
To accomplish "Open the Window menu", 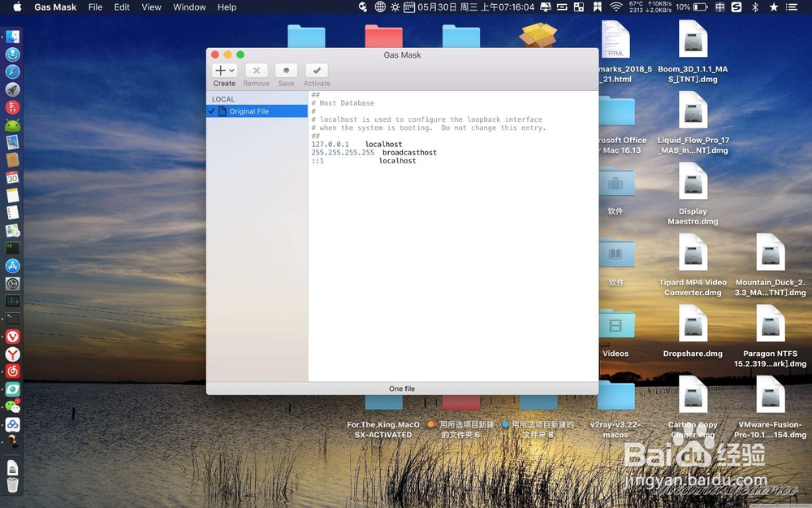I will [189, 7].
